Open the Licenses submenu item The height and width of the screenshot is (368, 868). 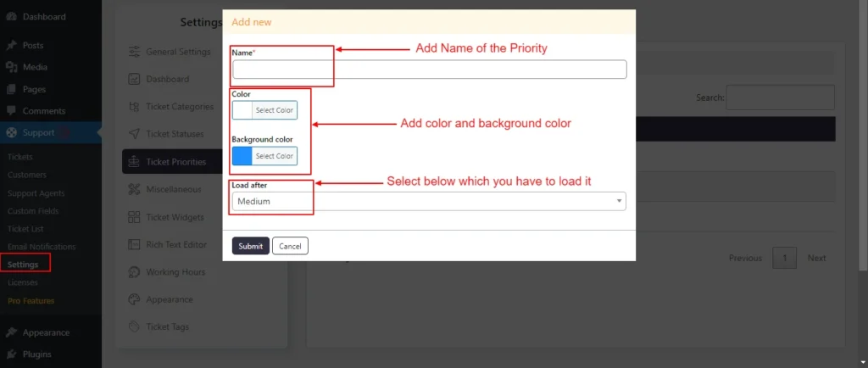pos(23,282)
